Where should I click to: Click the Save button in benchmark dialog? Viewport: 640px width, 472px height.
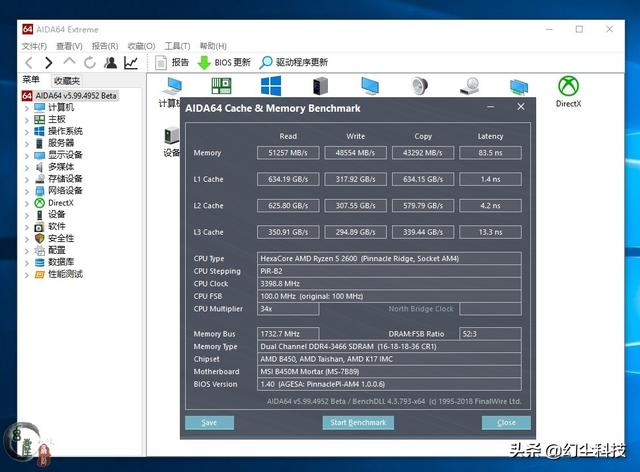pyautogui.click(x=209, y=423)
